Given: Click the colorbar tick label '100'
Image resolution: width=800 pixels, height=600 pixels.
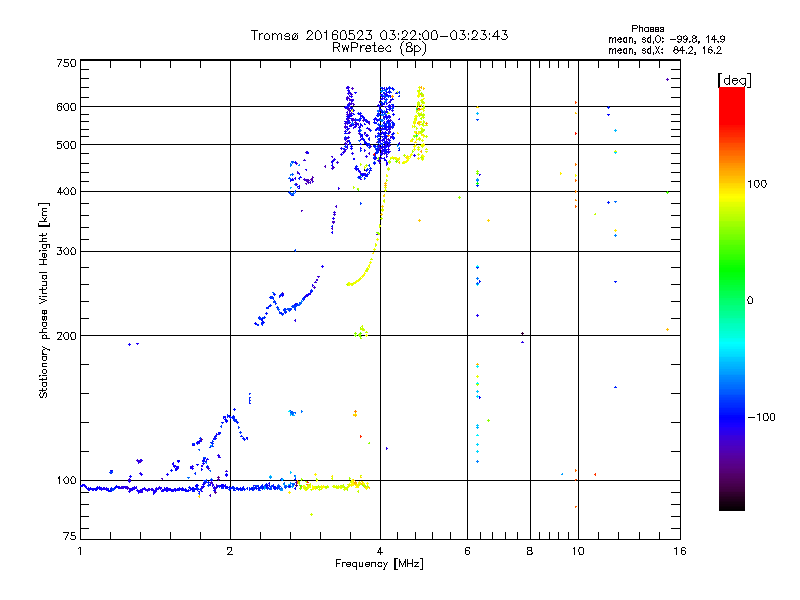Looking at the screenshot, I should (757, 184).
